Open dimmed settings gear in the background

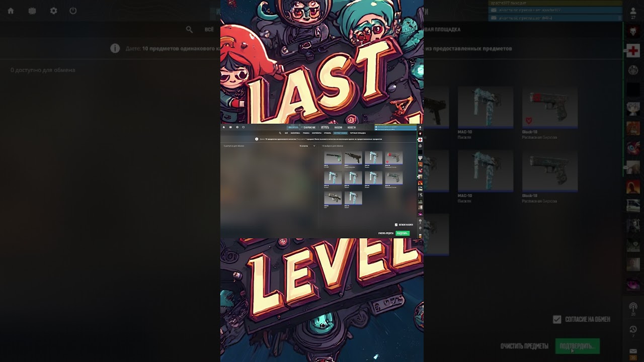(53, 11)
